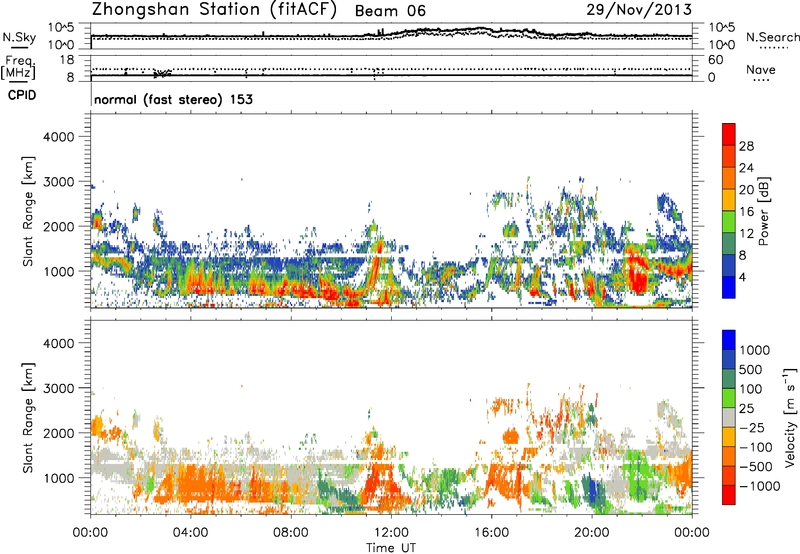Select the '500' label on velocity colorbar
This screenshot has width=800, height=554.
pos(751,370)
